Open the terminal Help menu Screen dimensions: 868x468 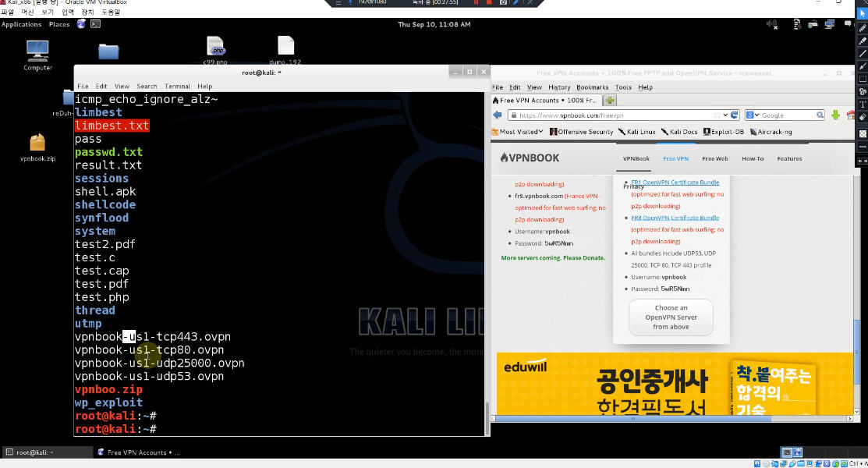(x=205, y=87)
